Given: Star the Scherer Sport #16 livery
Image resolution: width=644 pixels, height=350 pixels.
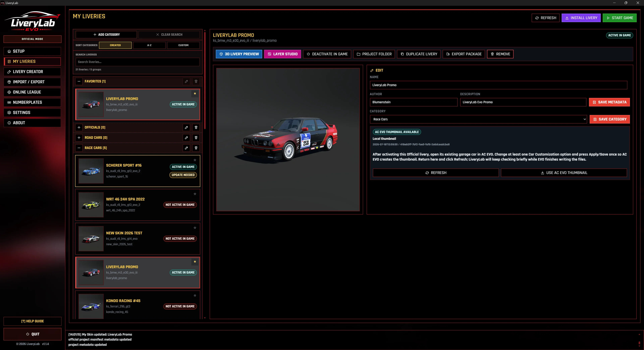Looking at the screenshot, I should click(195, 160).
